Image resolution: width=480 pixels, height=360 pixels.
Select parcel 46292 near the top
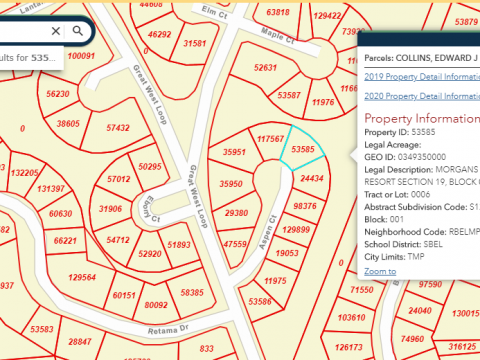click(159, 34)
